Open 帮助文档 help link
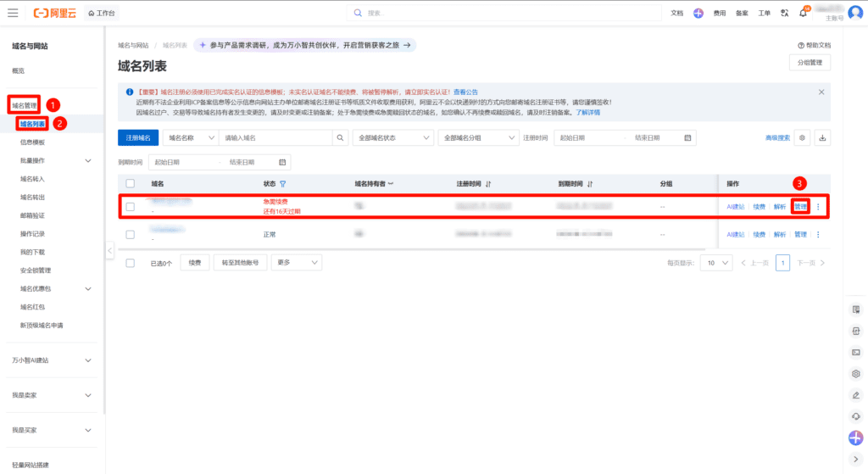The height and width of the screenshot is (474, 868). tap(815, 46)
